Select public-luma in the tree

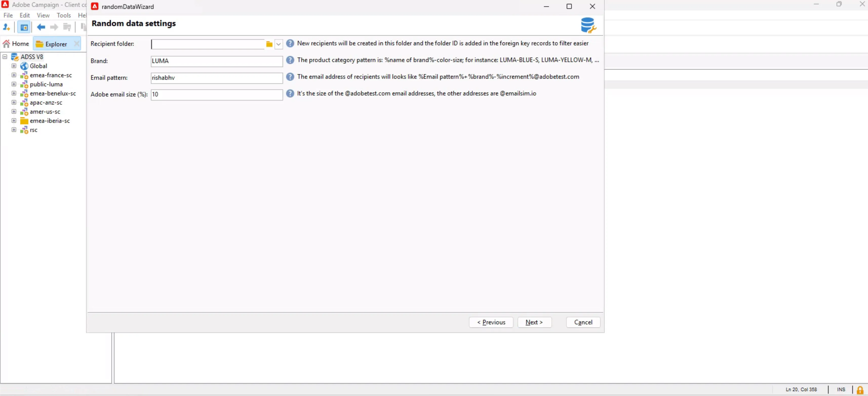[x=46, y=84]
